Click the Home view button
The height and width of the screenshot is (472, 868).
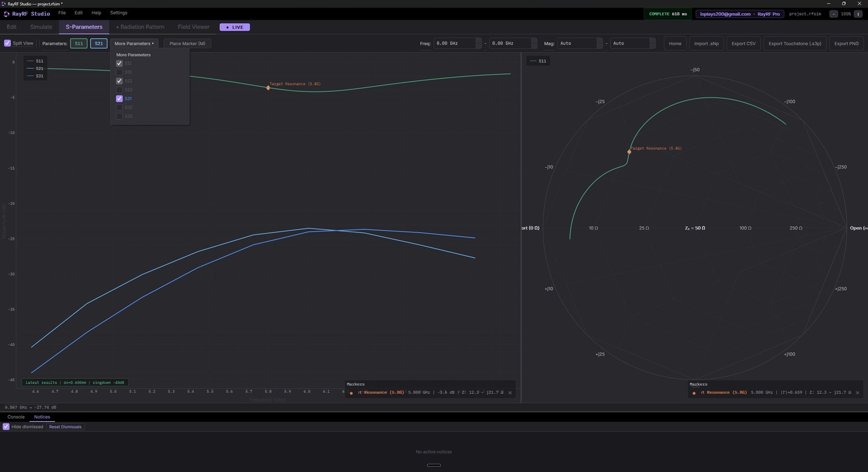[675, 43]
